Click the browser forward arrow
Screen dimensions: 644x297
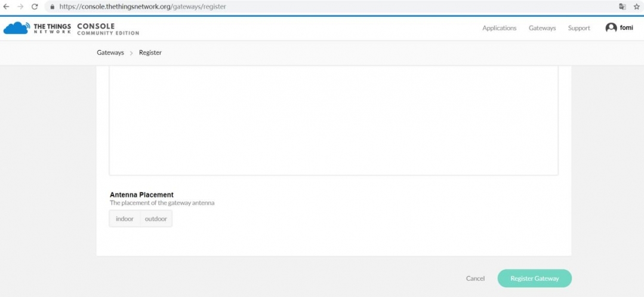point(20,7)
